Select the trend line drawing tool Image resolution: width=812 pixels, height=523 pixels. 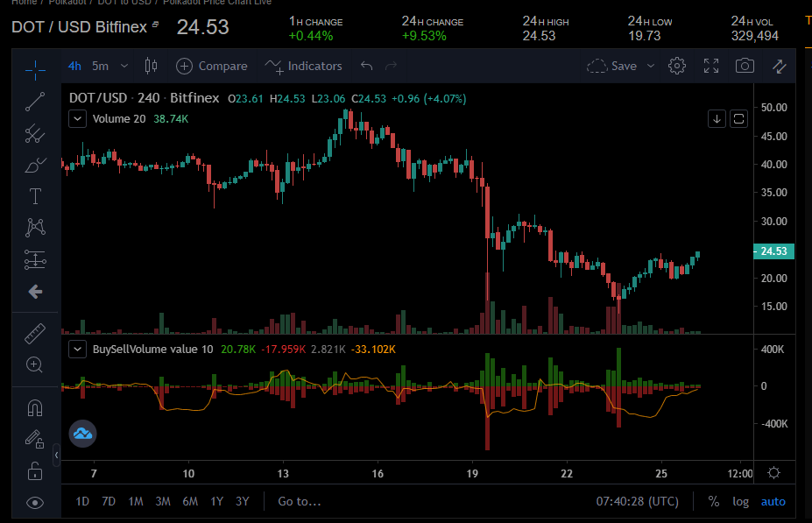pyautogui.click(x=35, y=102)
